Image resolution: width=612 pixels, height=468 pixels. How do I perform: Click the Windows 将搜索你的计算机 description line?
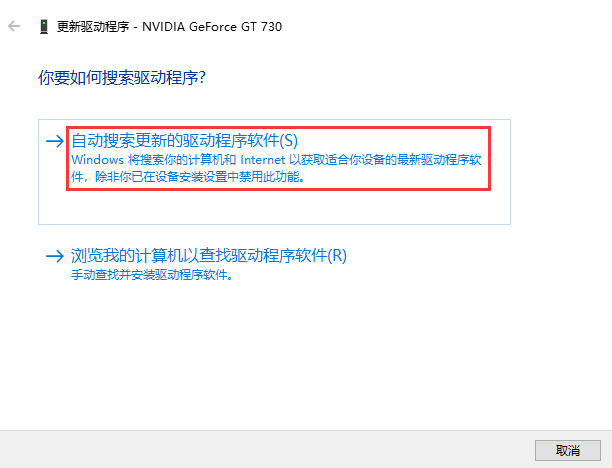pyautogui.click(x=276, y=160)
